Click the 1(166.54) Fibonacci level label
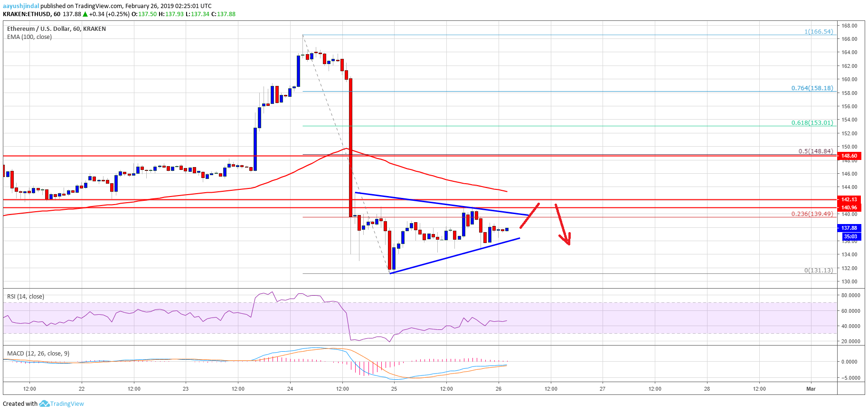 [819, 32]
